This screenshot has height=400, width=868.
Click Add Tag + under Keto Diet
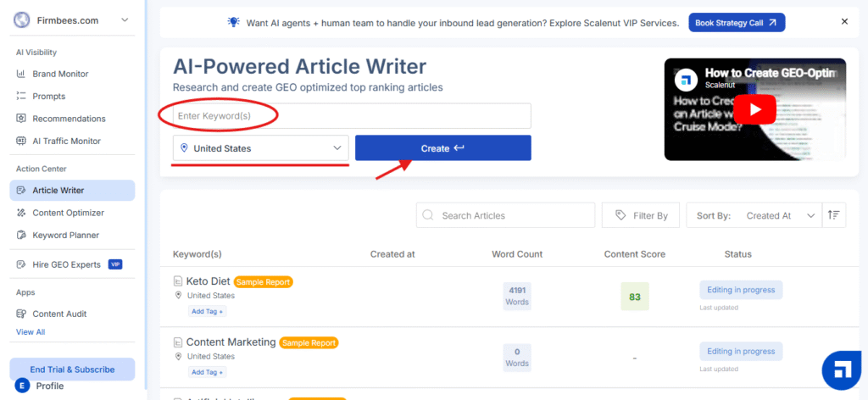tap(207, 312)
